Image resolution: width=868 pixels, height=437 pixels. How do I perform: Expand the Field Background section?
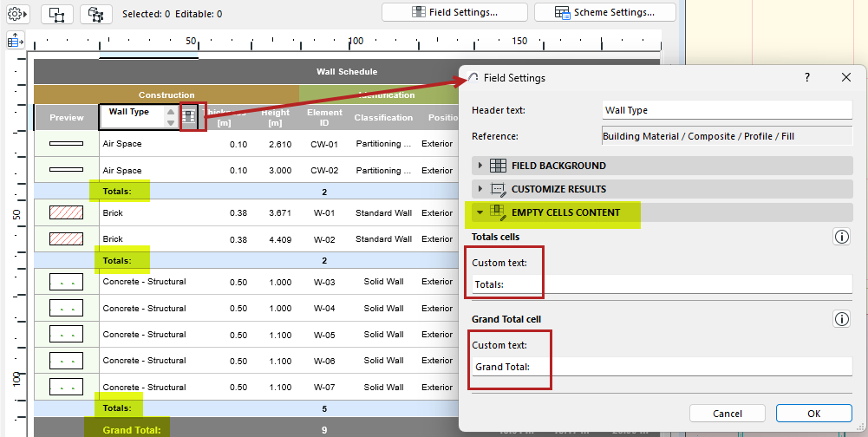pos(480,166)
